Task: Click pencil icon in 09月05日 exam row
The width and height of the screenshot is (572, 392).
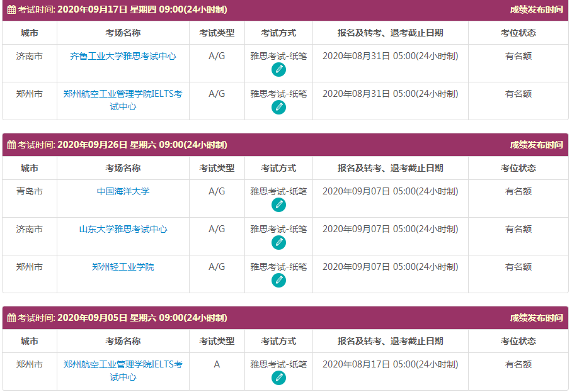Action: [x=278, y=378]
